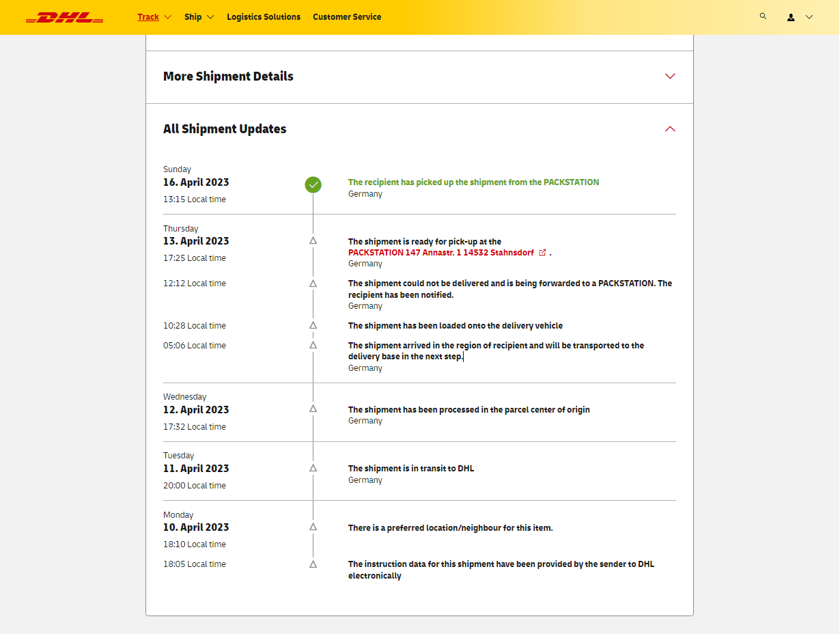
Task: Expand the account dropdown arrow
Action: click(x=809, y=17)
